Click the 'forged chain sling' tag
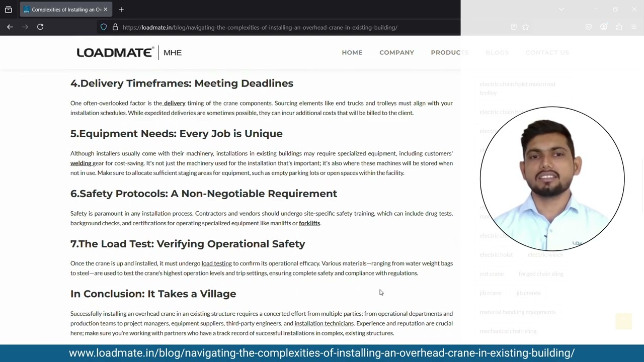Viewport: 644px width, 362px height. point(541,274)
